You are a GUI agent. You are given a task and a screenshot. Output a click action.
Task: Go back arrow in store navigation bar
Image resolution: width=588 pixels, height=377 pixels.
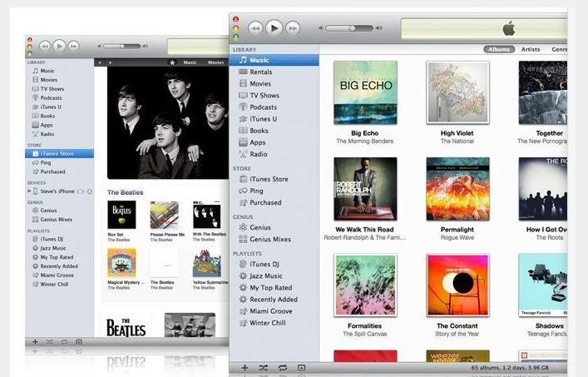click(100, 62)
